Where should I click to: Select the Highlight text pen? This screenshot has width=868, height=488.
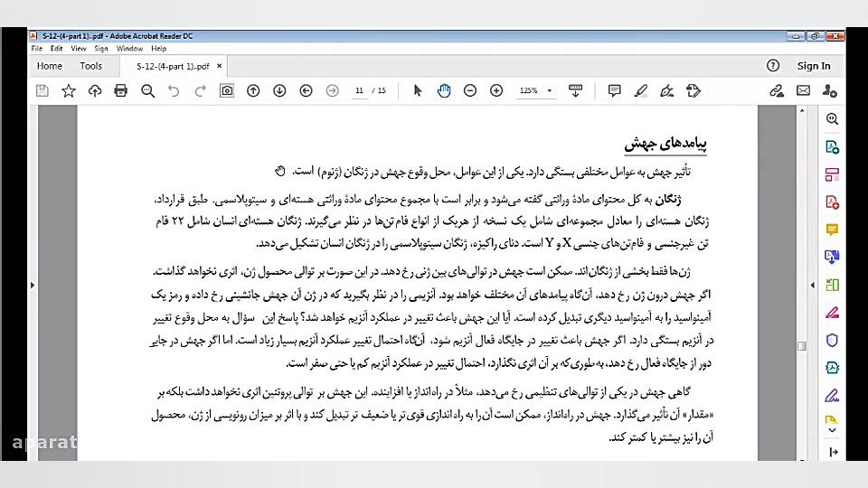(x=640, y=90)
